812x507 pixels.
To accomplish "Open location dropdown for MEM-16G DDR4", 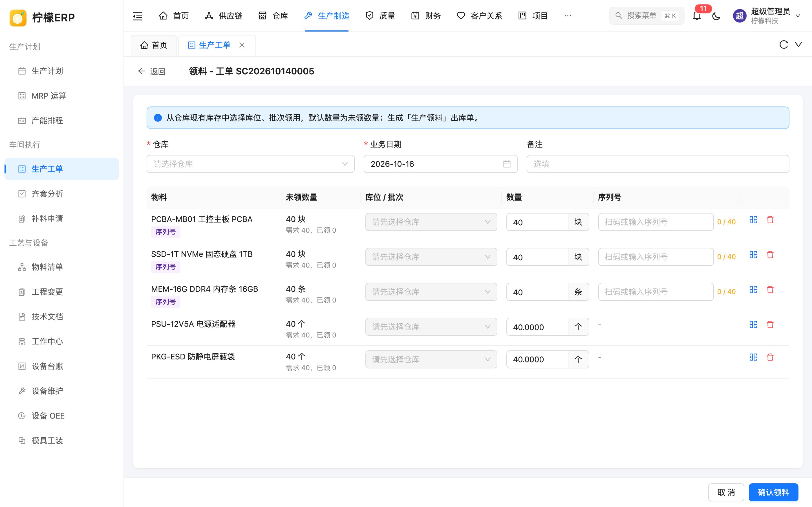I will (431, 292).
